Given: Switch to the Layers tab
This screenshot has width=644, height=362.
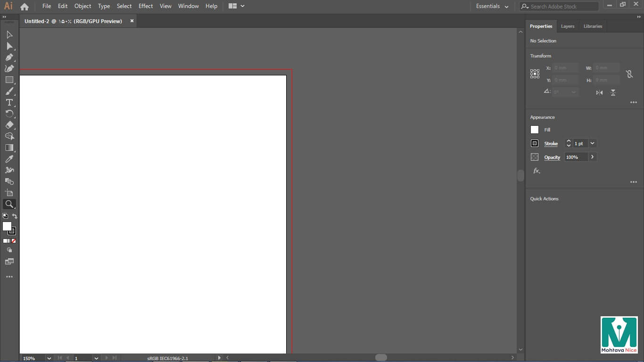Looking at the screenshot, I should (567, 26).
